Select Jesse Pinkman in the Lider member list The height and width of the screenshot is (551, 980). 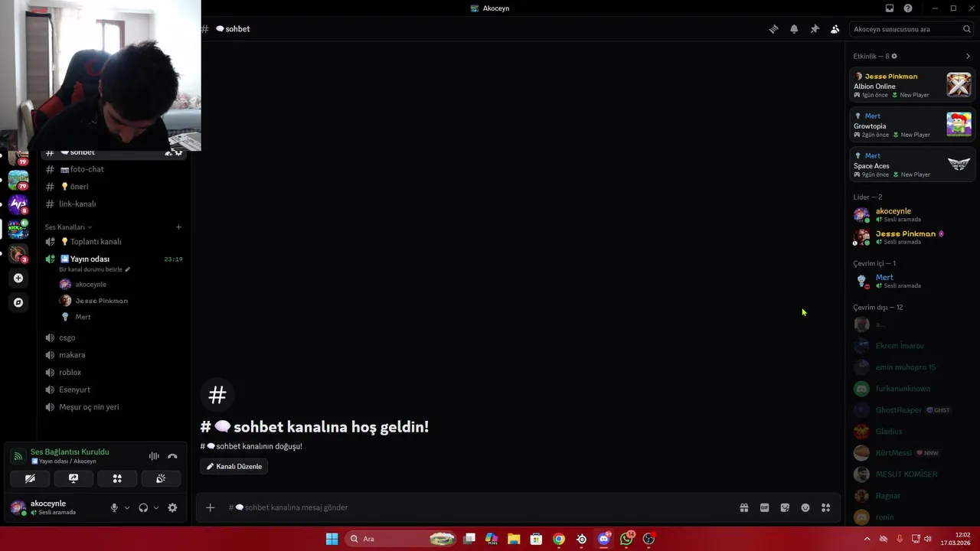912,237
